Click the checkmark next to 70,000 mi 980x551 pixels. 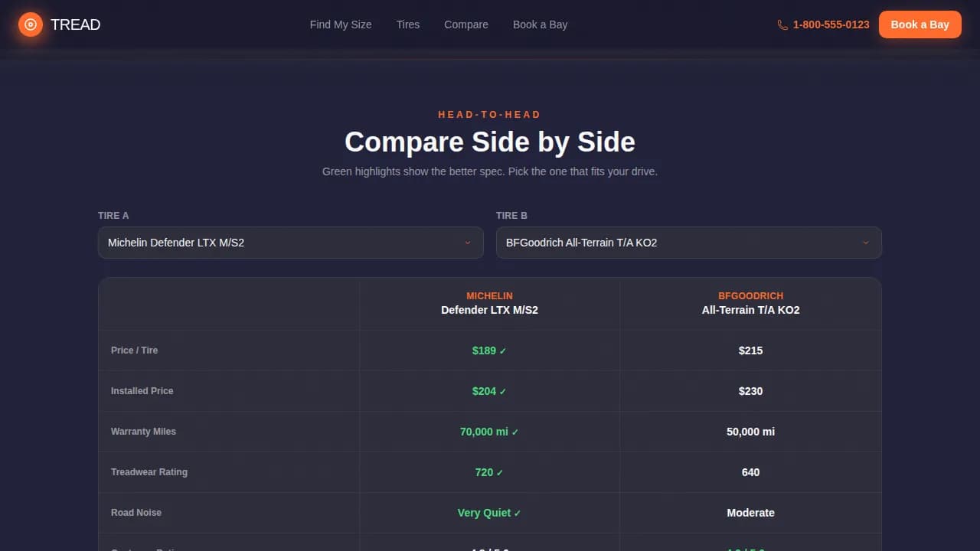coord(515,432)
